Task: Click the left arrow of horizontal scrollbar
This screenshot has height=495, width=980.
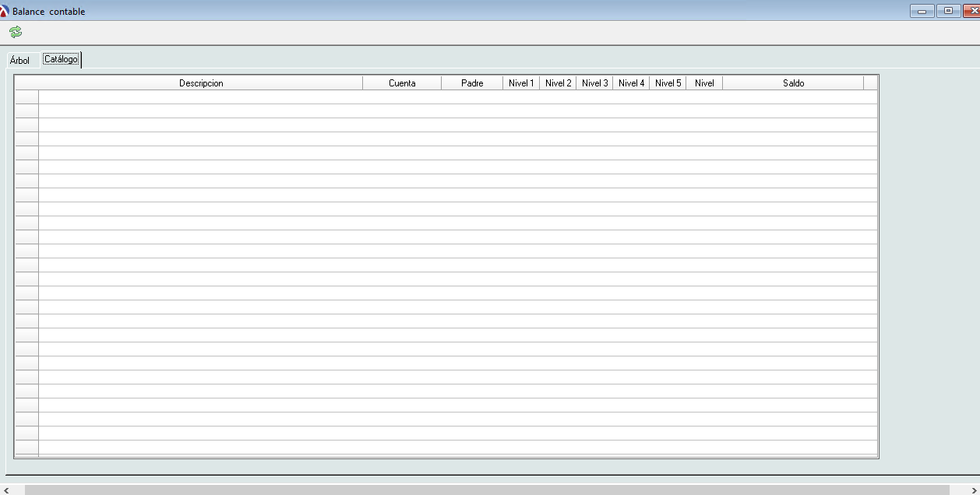Action: (8, 490)
